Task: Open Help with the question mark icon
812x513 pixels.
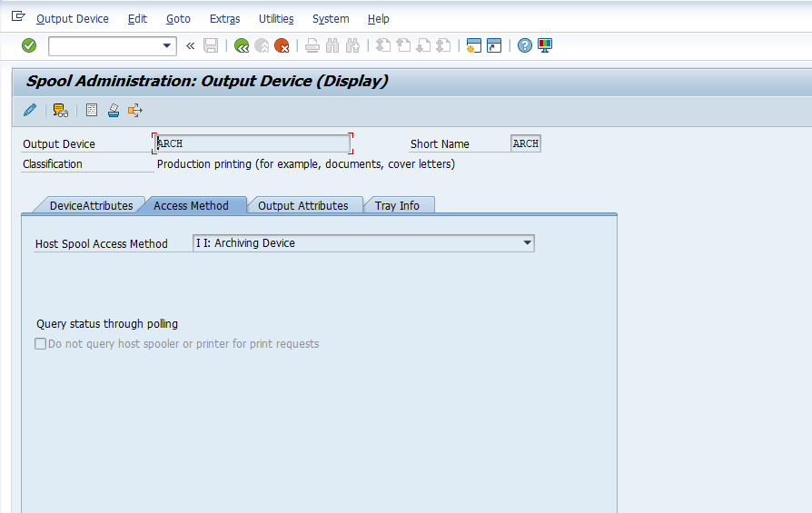Action: click(525, 45)
